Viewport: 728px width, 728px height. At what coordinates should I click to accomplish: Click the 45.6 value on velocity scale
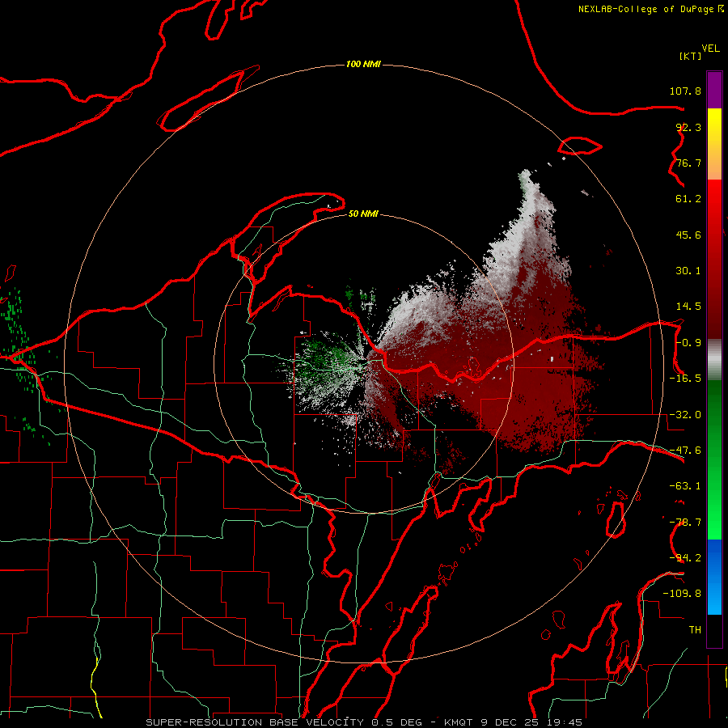688,235
